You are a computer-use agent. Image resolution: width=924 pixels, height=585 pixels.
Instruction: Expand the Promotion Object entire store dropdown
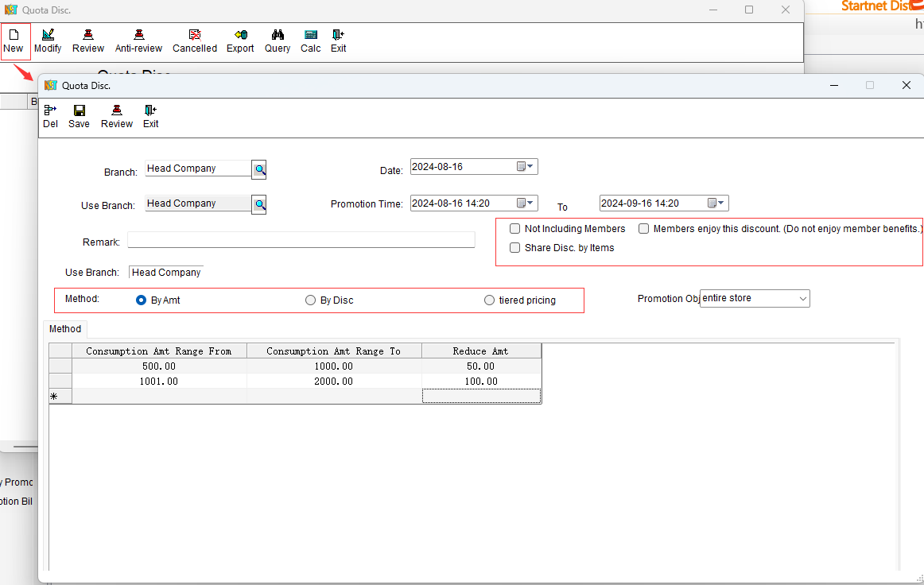click(x=802, y=299)
